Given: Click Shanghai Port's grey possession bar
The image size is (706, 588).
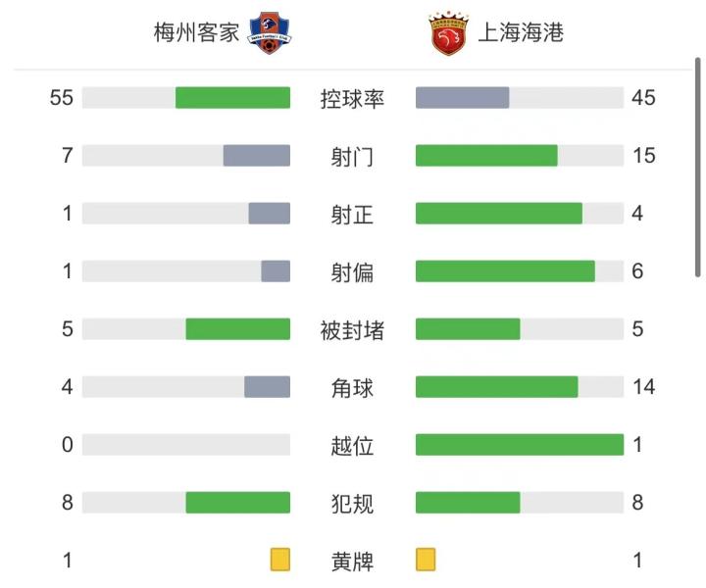Looking at the screenshot, I should click(x=462, y=98).
